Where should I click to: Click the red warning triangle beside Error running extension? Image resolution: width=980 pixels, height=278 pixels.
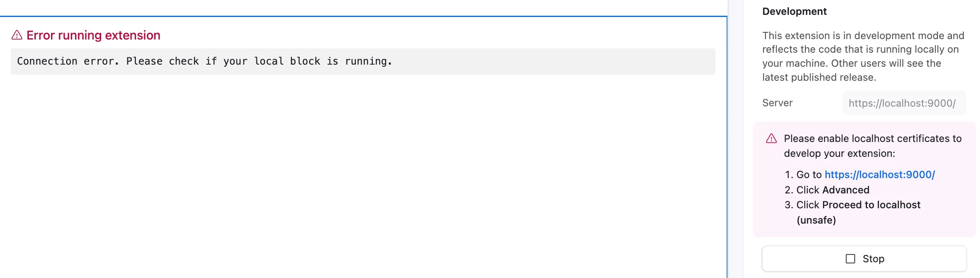click(17, 35)
